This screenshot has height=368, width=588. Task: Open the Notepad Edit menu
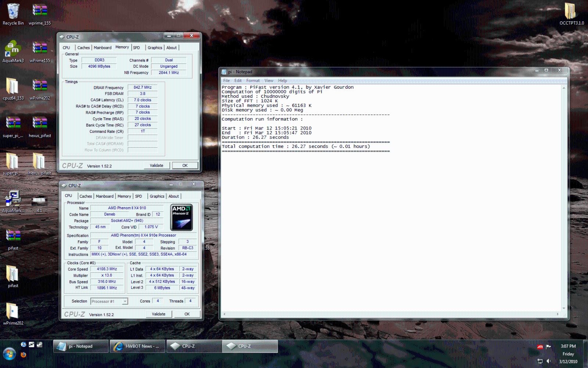click(x=238, y=81)
